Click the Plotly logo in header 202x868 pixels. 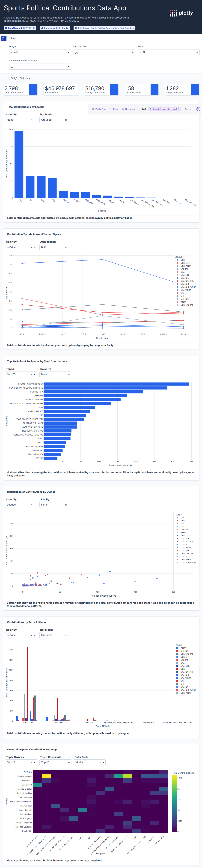click(x=181, y=13)
